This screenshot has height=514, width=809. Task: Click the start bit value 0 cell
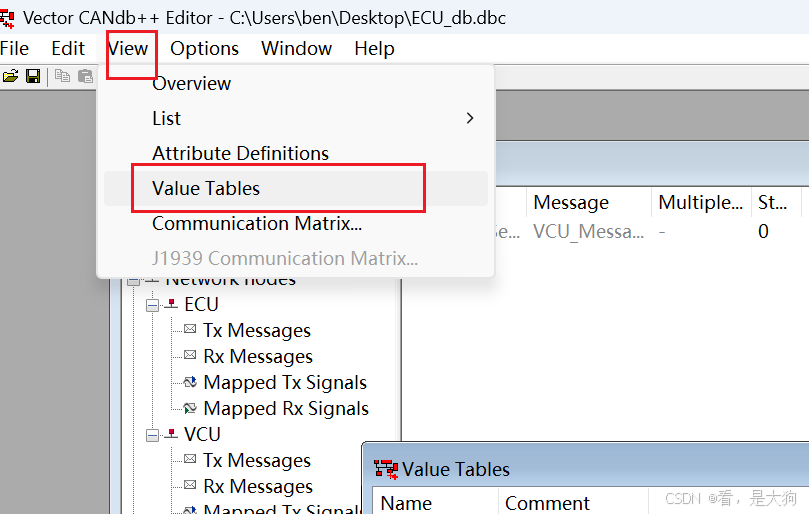coord(764,232)
